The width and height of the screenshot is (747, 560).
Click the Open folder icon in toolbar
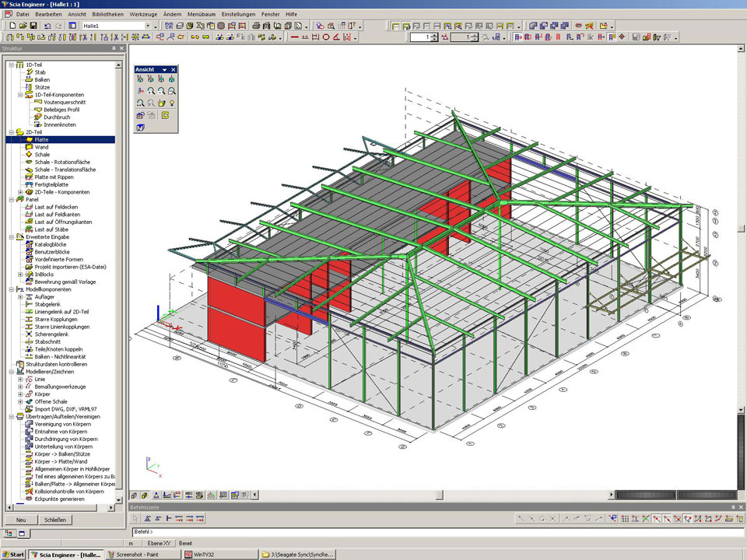pyautogui.click(x=23, y=26)
